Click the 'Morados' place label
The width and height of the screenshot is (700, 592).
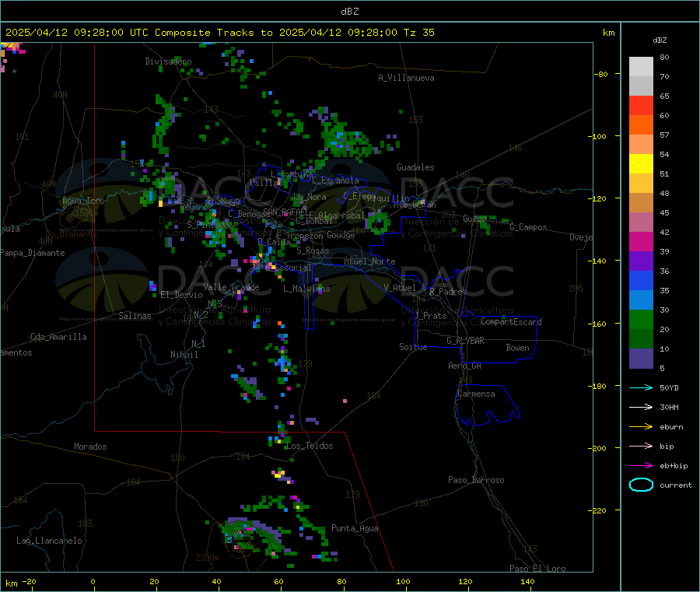(90, 447)
